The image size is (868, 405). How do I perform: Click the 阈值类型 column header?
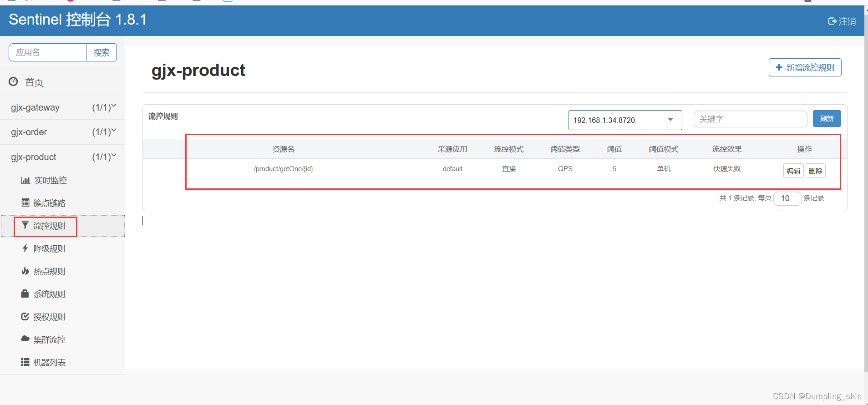click(565, 149)
